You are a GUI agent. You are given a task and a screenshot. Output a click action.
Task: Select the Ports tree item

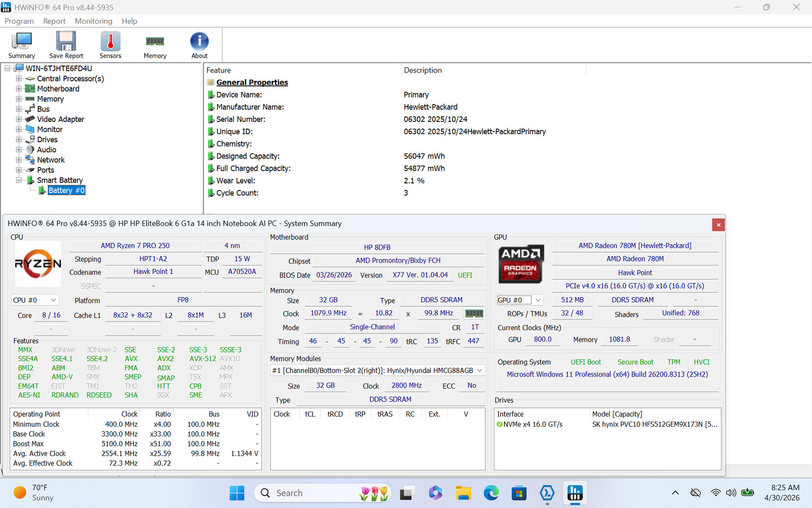(x=46, y=170)
